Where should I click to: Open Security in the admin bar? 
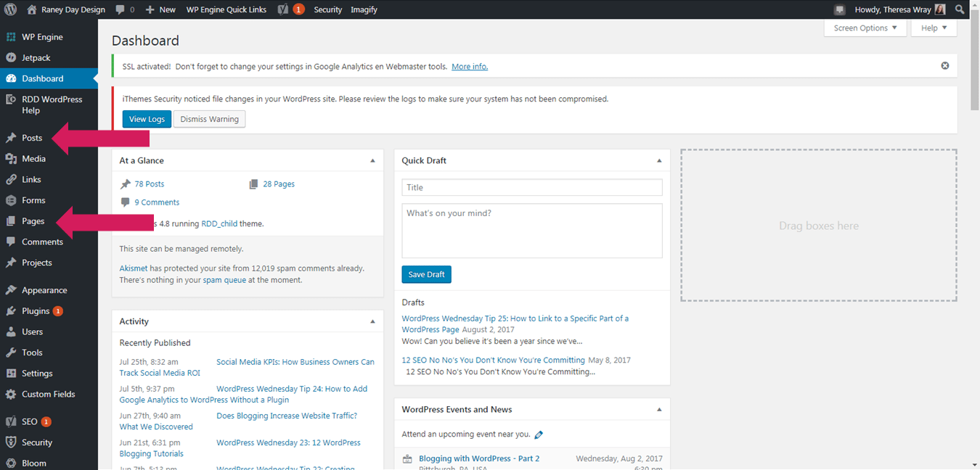coord(328,9)
